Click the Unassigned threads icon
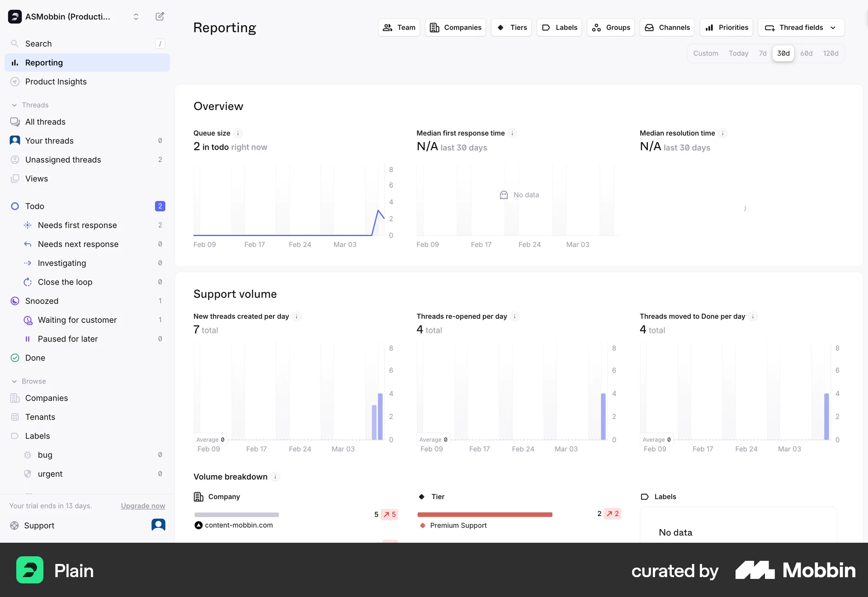 (15, 159)
